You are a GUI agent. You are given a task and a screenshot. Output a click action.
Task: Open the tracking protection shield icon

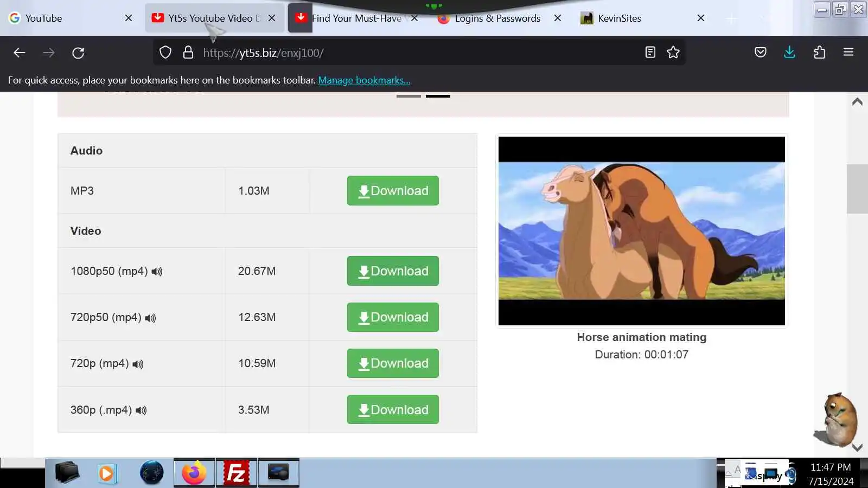click(x=165, y=53)
